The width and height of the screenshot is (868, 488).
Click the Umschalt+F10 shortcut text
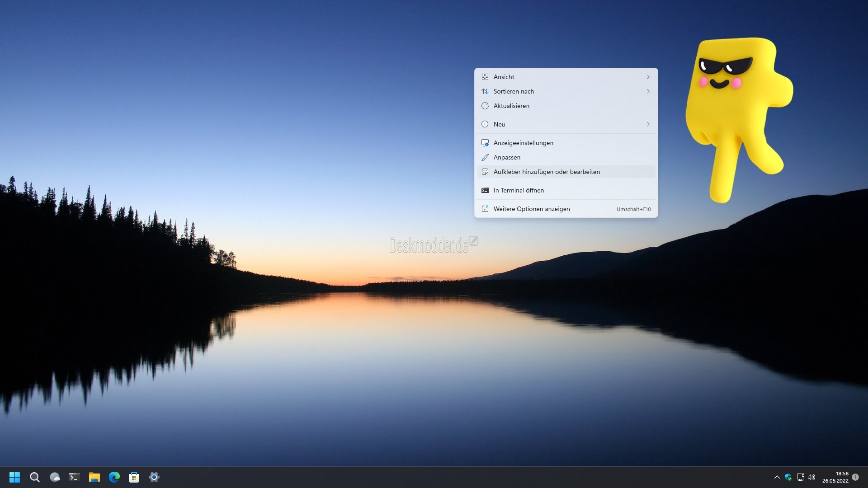[x=634, y=209]
